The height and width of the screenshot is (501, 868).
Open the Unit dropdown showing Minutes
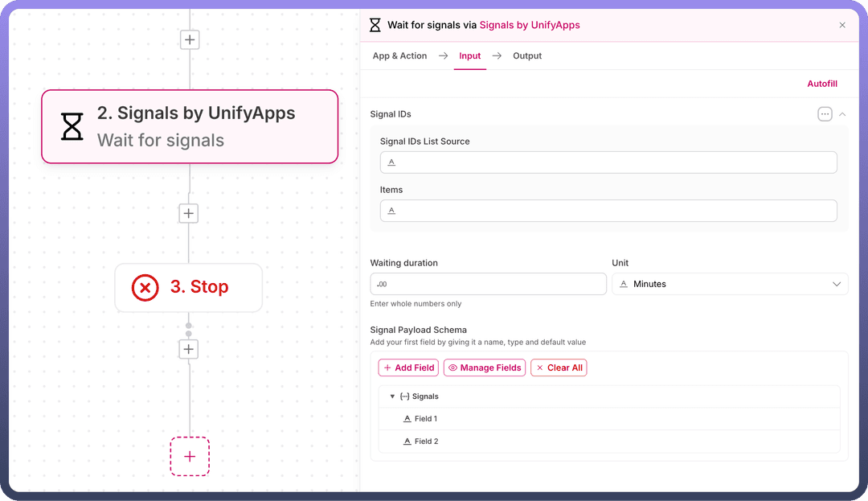pos(730,284)
